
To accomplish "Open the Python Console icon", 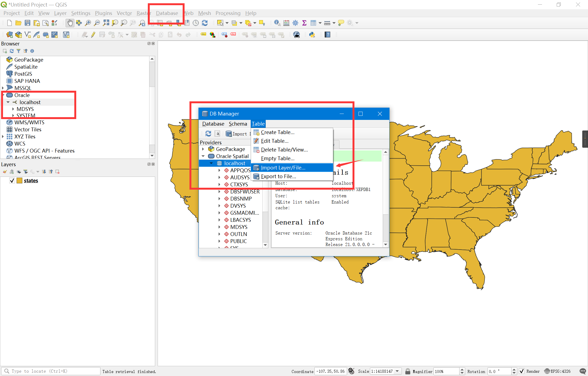I will [x=312, y=35].
